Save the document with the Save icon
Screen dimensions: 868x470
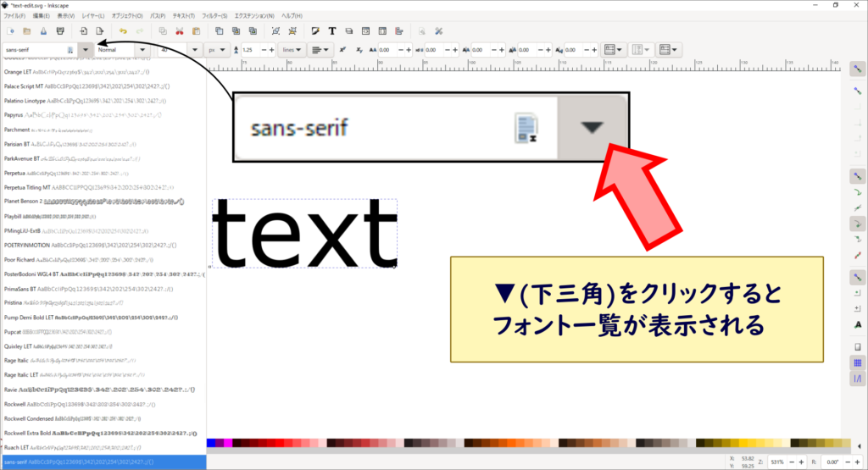tap(43, 31)
